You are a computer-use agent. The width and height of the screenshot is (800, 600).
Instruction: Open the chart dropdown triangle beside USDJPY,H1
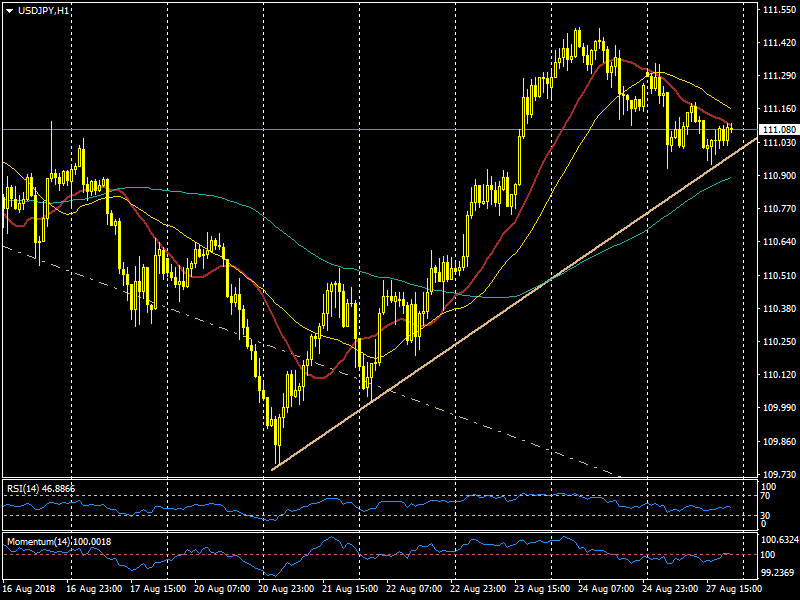[x=9, y=10]
